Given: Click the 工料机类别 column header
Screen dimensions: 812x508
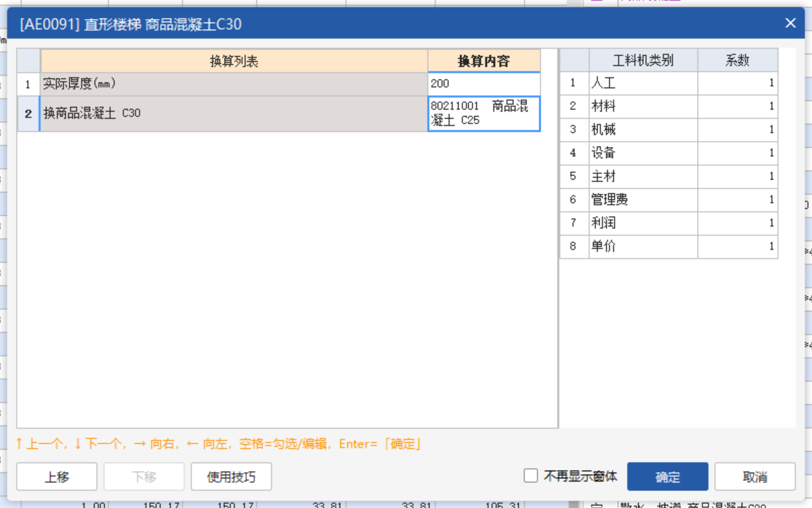Looking at the screenshot, I should 643,60.
